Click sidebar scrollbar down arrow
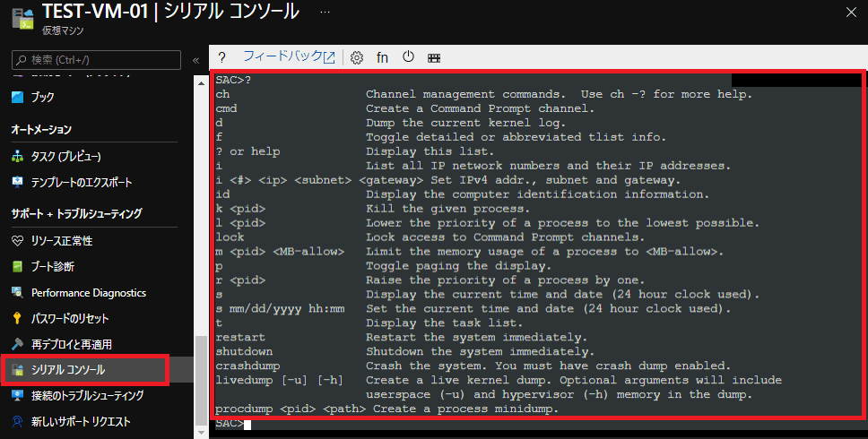Image resolution: width=868 pixels, height=439 pixels. (x=202, y=432)
